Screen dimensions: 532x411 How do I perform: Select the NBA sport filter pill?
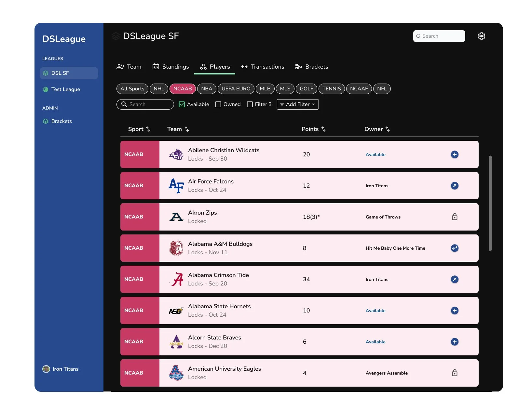pos(207,89)
